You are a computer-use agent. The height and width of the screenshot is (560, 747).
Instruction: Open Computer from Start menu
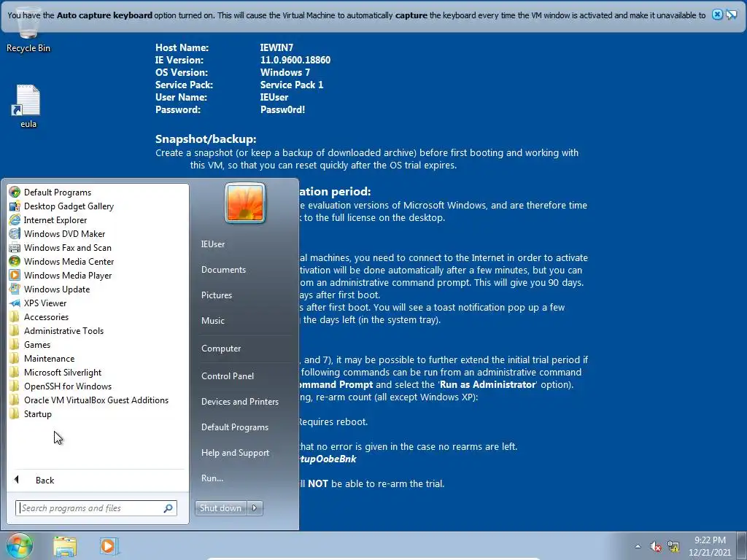221,349
